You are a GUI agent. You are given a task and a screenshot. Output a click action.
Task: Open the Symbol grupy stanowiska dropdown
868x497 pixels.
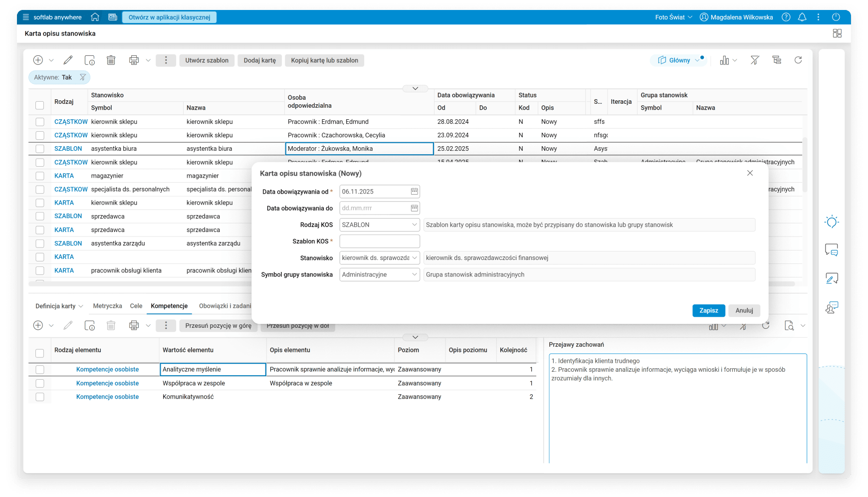pyautogui.click(x=414, y=275)
